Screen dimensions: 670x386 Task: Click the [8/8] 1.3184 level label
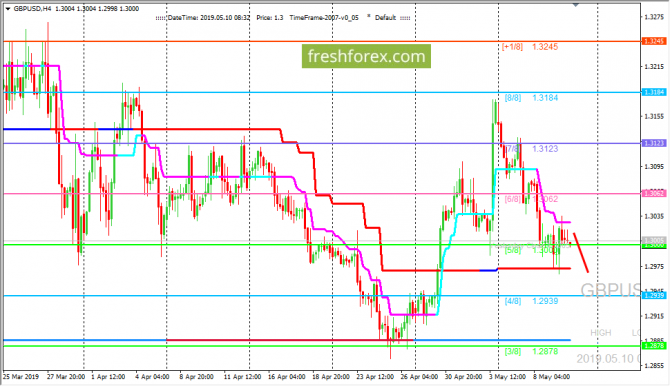pos(531,98)
